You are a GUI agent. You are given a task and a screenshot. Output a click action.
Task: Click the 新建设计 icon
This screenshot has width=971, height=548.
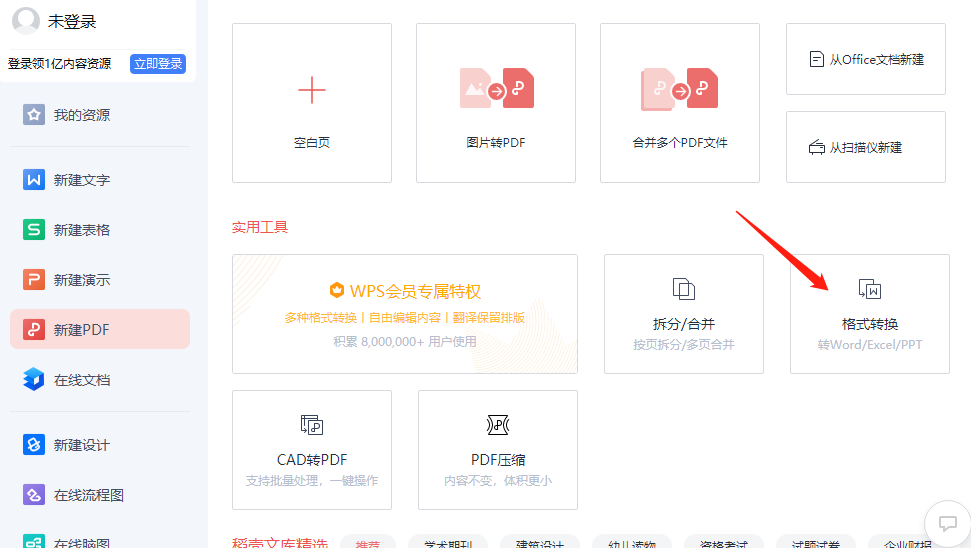tap(33, 445)
